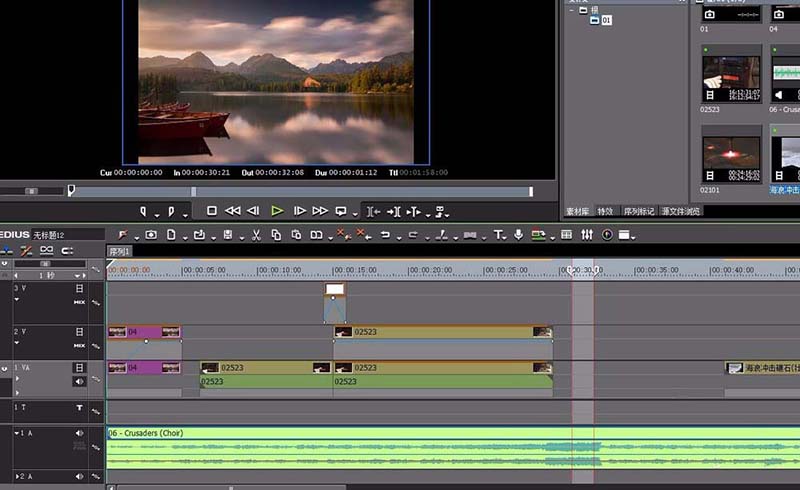Click the Fast forward button

(320, 211)
